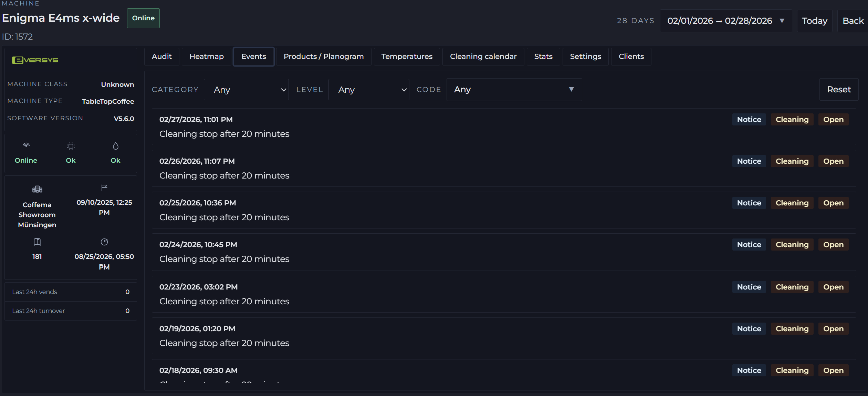This screenshot has width=868, height=396.
Task: Click the Eversys logo
Action: [x=35, y=60]
